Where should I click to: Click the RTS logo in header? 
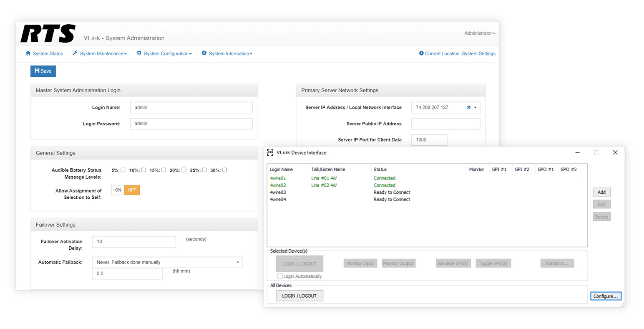(x=48, y=34)
